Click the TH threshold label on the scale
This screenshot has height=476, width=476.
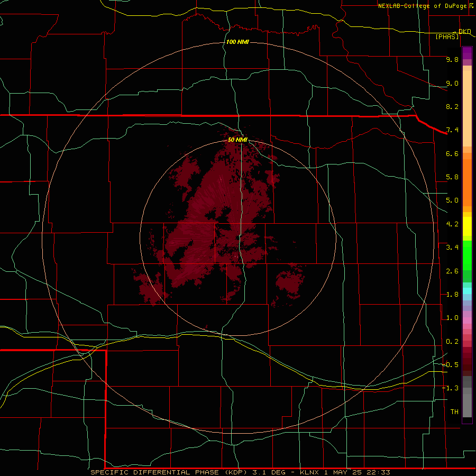454,412
